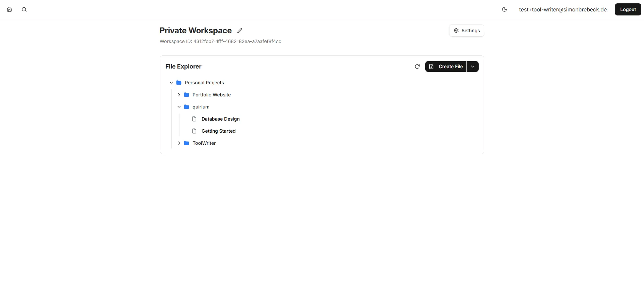Image resolution: width=644 pixels, height=306 pixels.
Task: Click the ToolWriter folder icon
Action: click(186, 143)
